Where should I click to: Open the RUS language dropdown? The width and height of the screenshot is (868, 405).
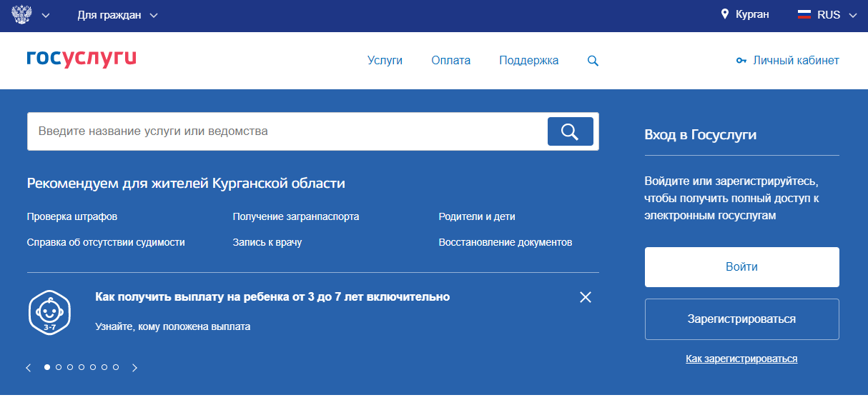[x=836, y=15]
